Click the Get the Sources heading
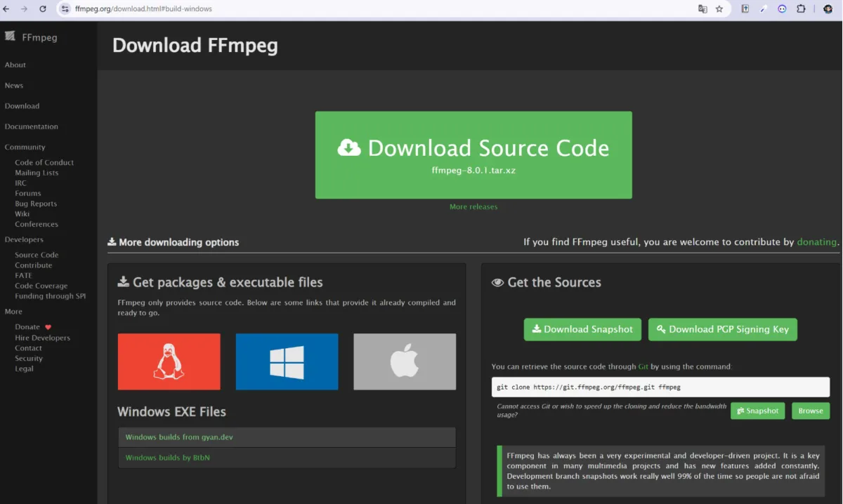 (547, 282)
